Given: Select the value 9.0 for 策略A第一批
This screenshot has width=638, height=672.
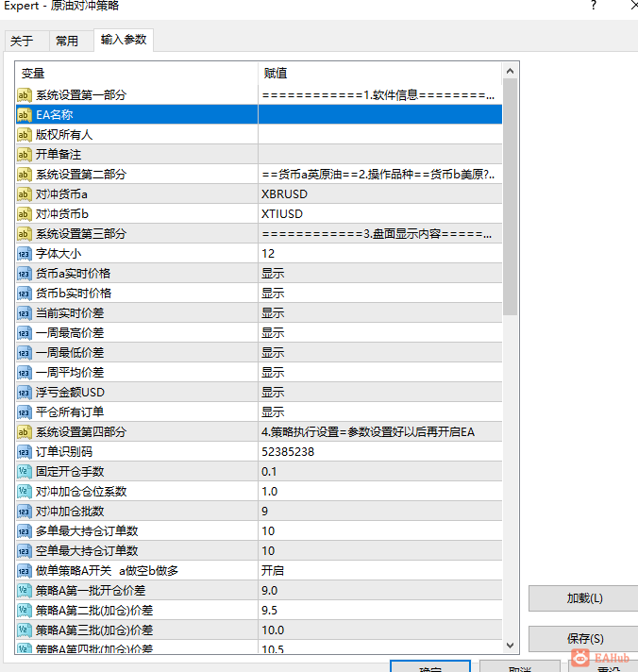Looking at the screenshot, I should (380, 591).
